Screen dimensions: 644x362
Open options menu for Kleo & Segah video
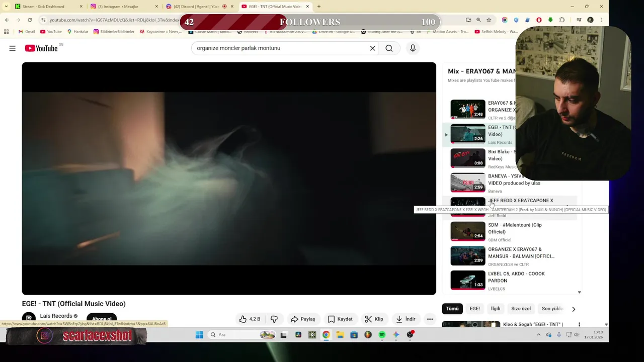(579, 324)
